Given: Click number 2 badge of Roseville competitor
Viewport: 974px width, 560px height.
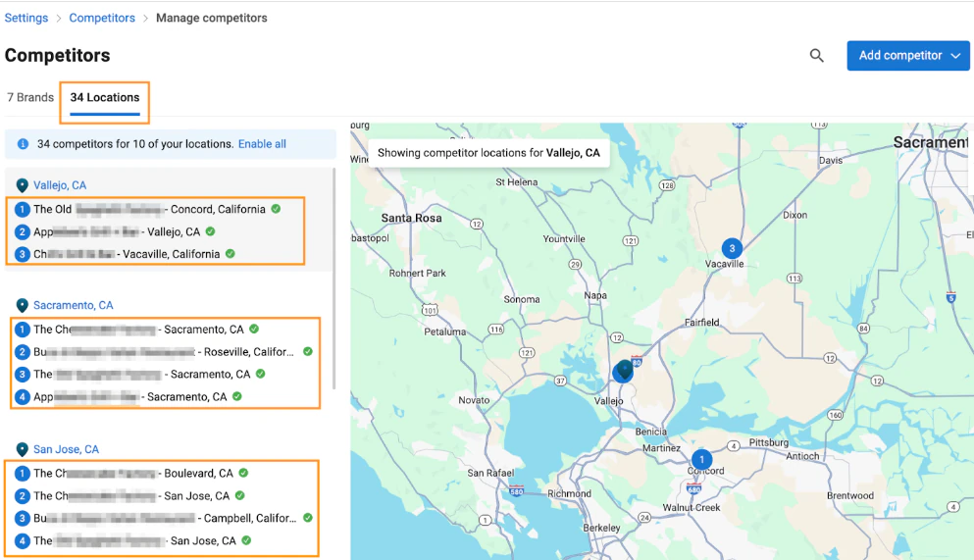Looking at the screenshot, I should click(23, 352).
